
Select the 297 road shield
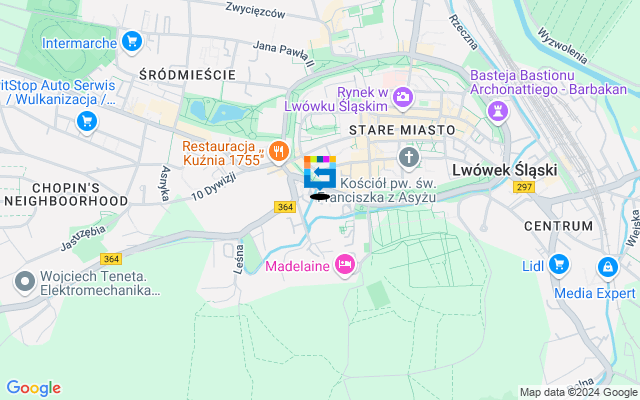(524, 187)
